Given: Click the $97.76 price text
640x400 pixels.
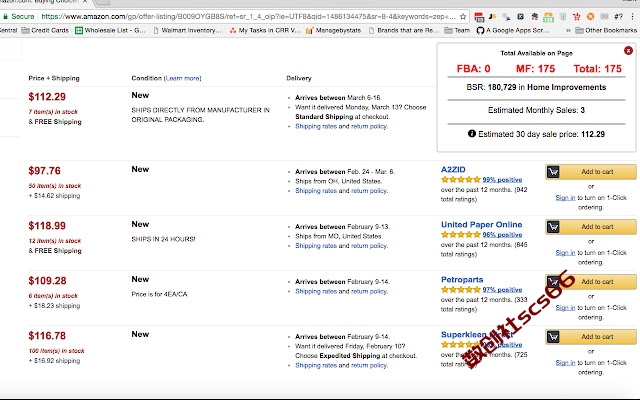Looking at the screenshot, I should [44, 171].
